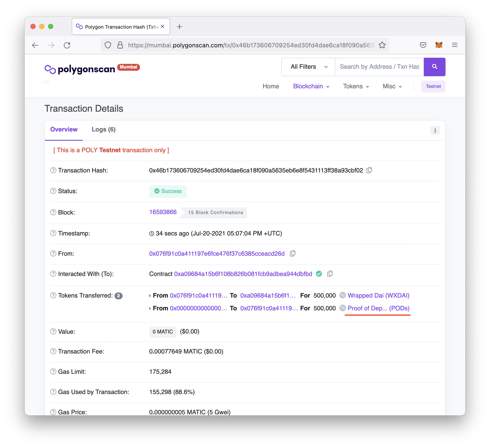Screen dimensions: 490x448
Task: Copy the transaction hash to clipboard
Action: click(x=369, y=170)
